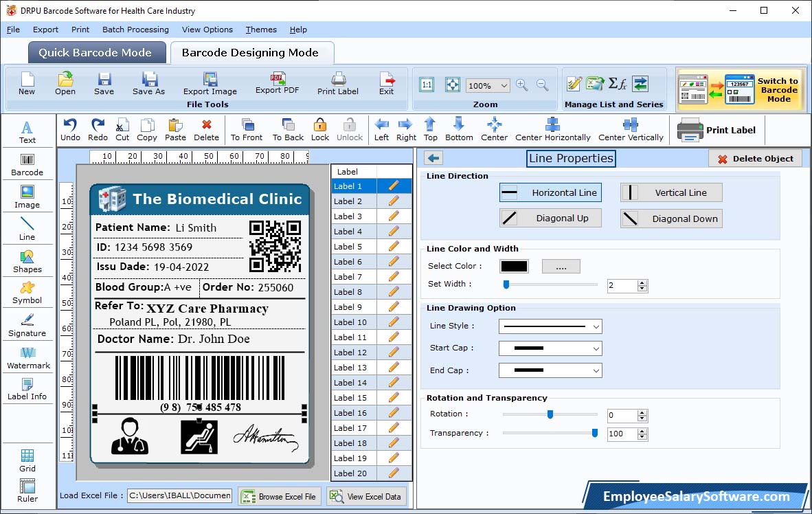Export label as image
The height and width of the screenshot is (514, 812).
[x=210, y=83]
